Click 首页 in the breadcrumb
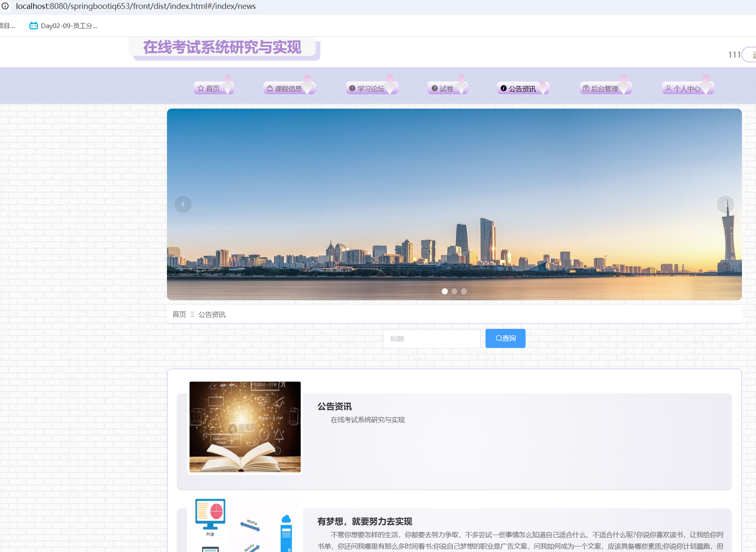The image size is (756, 552). tap(179, 314)
